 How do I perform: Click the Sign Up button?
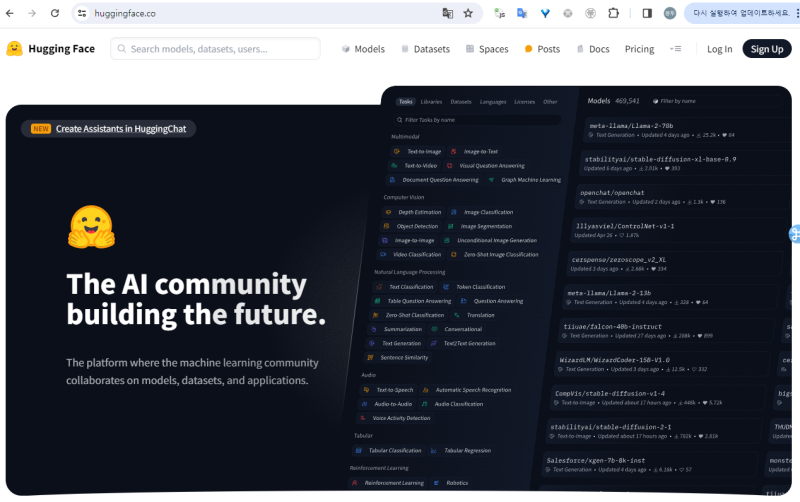[766, 49]
